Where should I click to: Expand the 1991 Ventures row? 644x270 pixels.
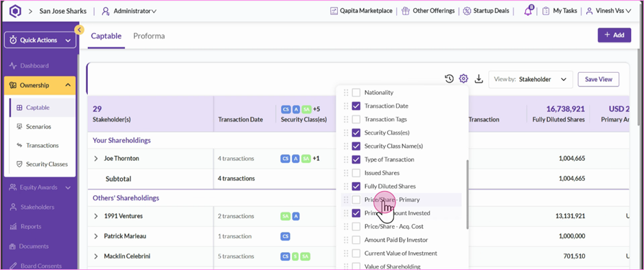point(96,216)
